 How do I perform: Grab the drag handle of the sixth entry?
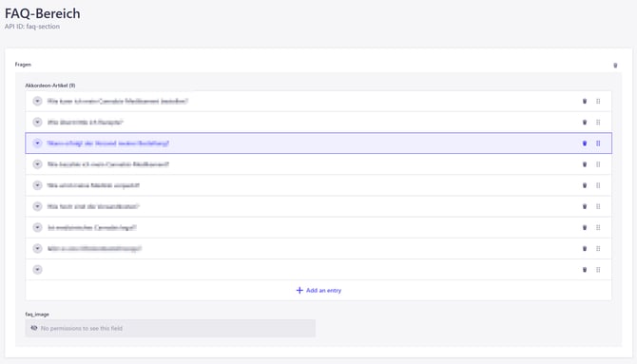point(598,206)
